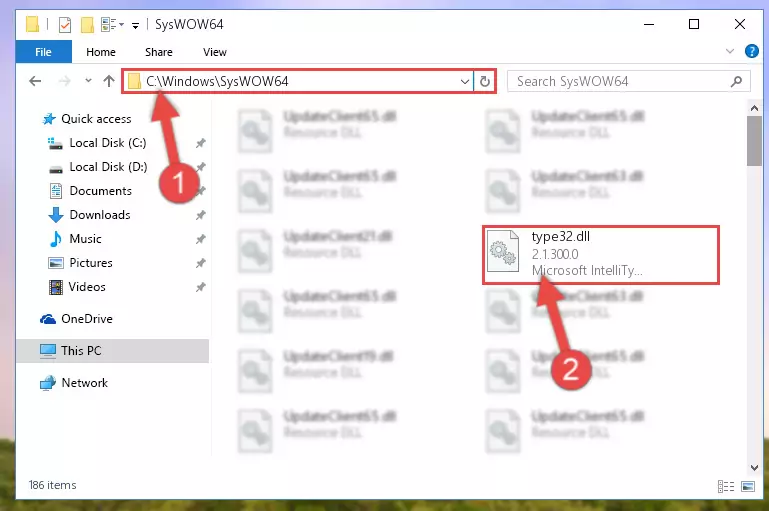The image size is (769, 511).
Task: Open the Properties quick access toolbar icon
Action: (x=64, y=25)
